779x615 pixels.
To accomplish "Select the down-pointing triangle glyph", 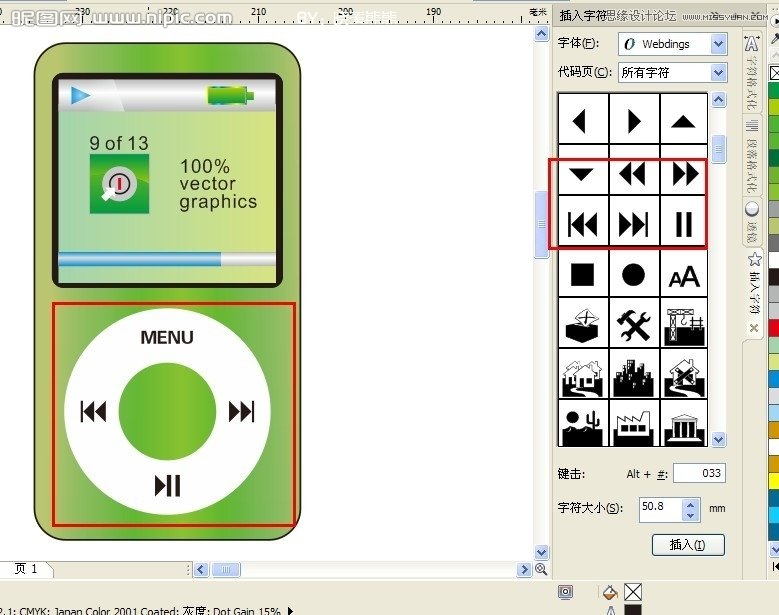I will tap(583, 174).
